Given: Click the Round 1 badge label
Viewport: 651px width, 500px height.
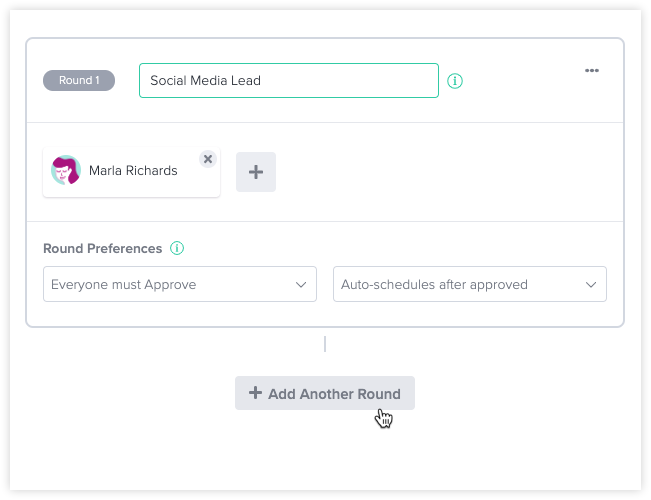Looking at the screenshot, I should click(79, 81).
